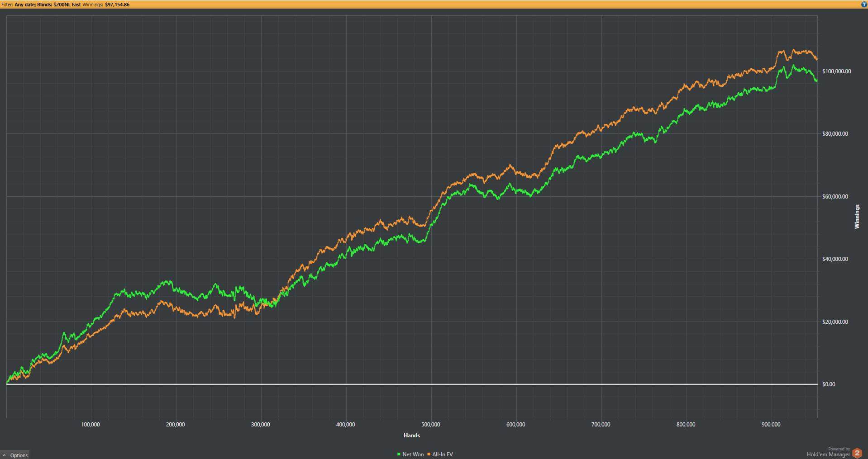Click the $100,000.00 y-axis label
This screenshot has height=459, width=868.
[x=836, y=71]
